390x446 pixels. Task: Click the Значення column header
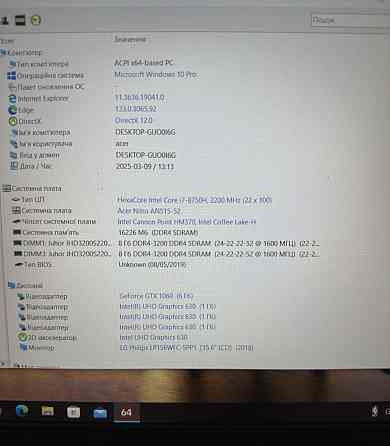coord(130,39)
